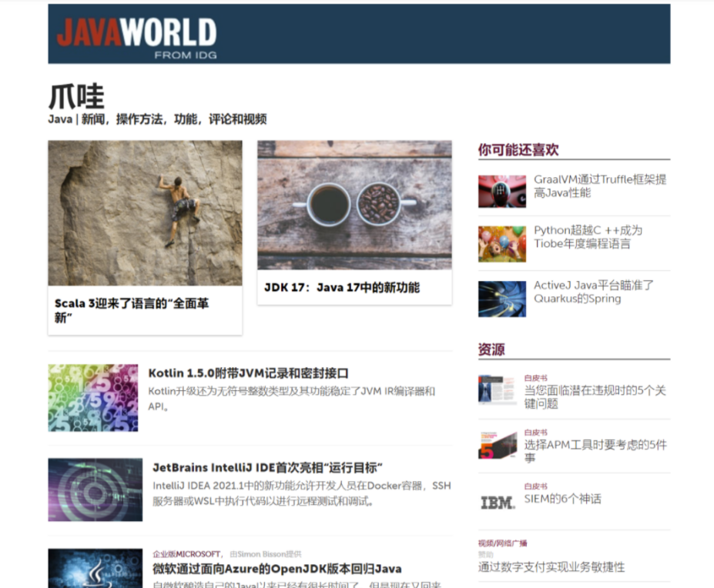This screenshot has height=588, width=714.
Task: Open Python surpasses C++ Tiobe link
Action: click(x=588, y=236)
